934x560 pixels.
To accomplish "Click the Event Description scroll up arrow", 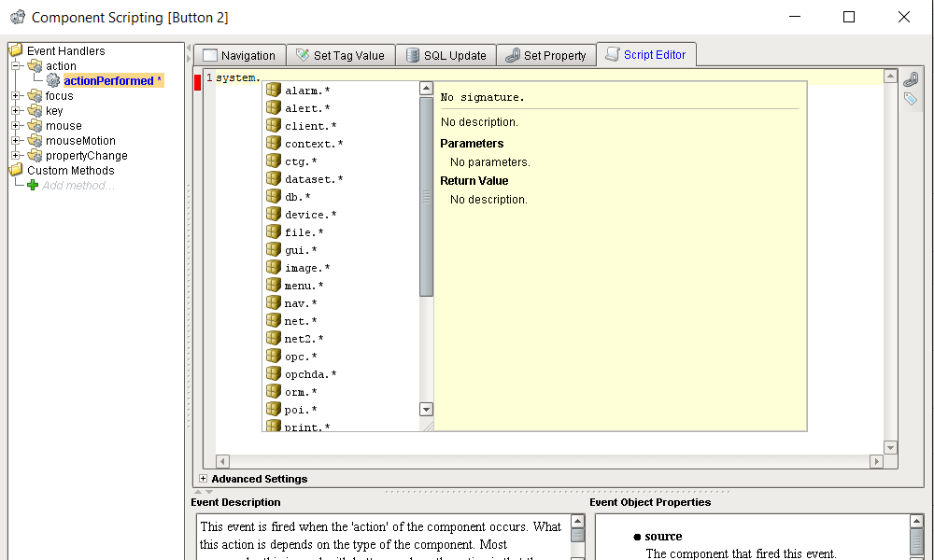I will click(578, 522).
